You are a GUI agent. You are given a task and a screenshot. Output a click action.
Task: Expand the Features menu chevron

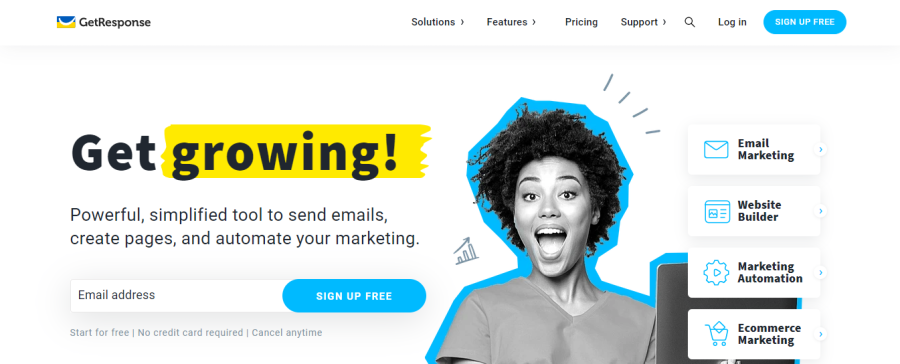pyautogui.click(x=534, y=22)
